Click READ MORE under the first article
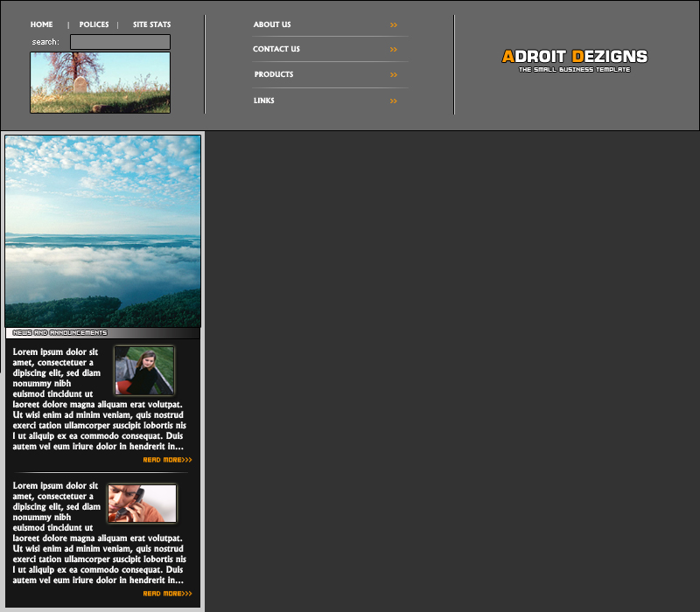This screenshot has height=612, width=700. tap(167, 460)
